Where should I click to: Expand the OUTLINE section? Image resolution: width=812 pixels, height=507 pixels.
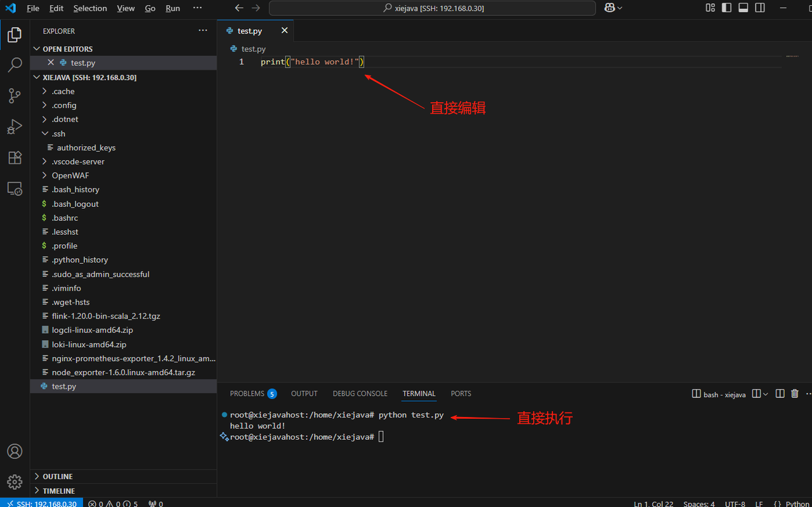pos(57,477)
